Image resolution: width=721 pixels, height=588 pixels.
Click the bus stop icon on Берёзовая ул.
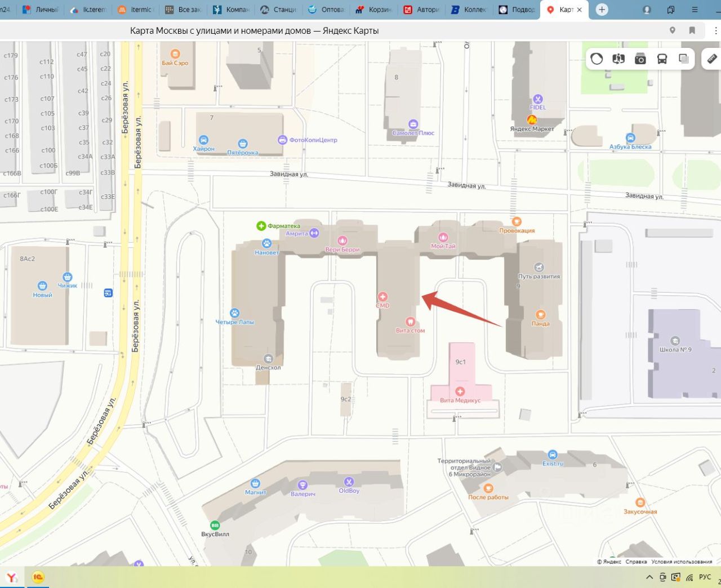[x=108, y=293]
